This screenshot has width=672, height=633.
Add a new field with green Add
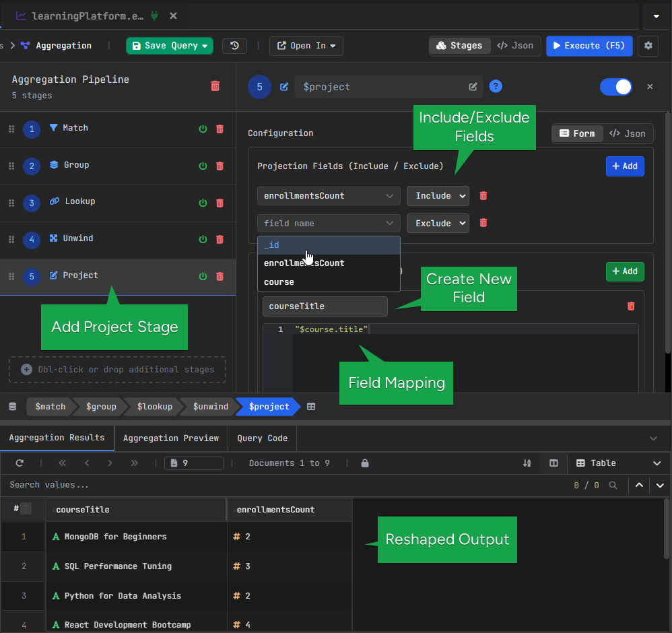pyautogui.click(x=625, y=271)
